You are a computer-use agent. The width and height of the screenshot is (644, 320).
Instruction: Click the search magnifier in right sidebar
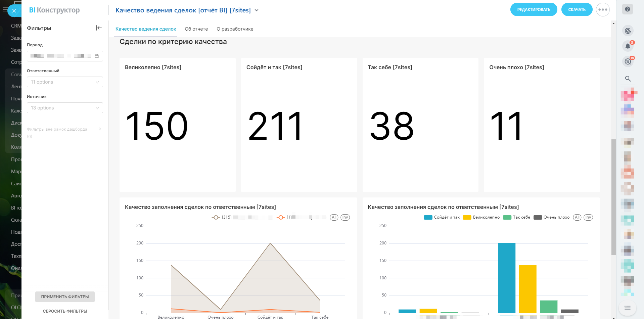[628, 79]
